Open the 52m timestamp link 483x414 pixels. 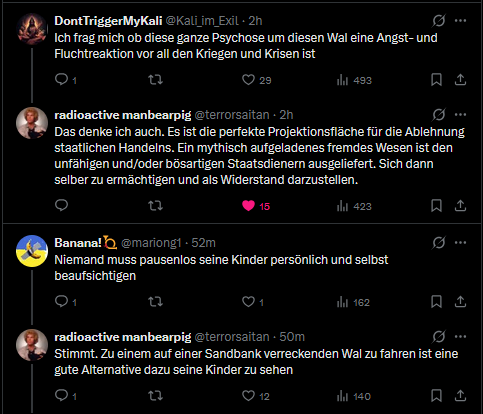click(x=203, y=243)
